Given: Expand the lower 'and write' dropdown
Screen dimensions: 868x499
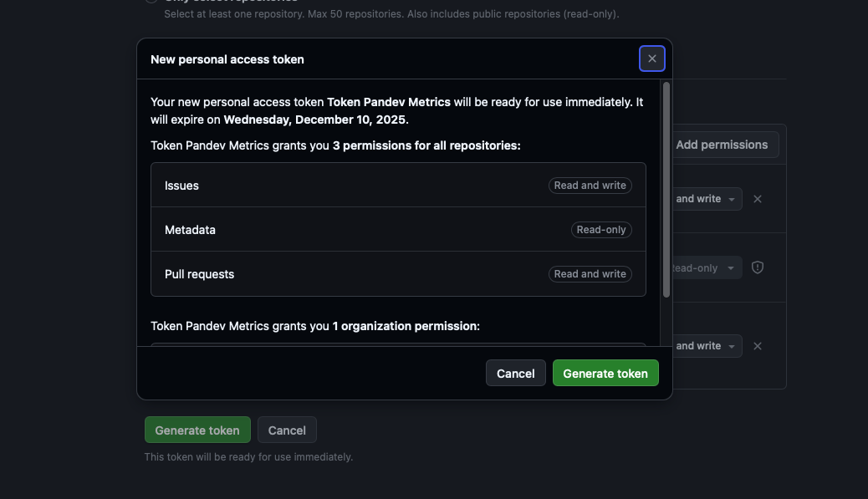Looking at the screenshot, I should coord(707,345).
